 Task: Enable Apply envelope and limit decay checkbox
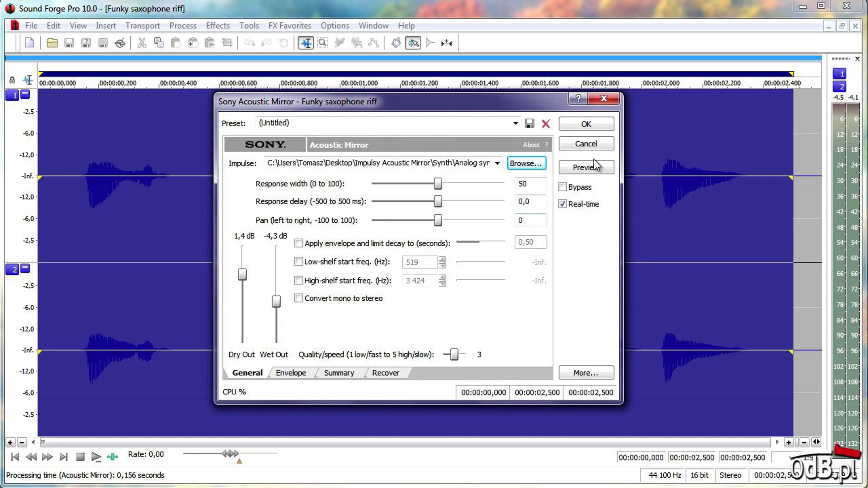tap(298, 243)
